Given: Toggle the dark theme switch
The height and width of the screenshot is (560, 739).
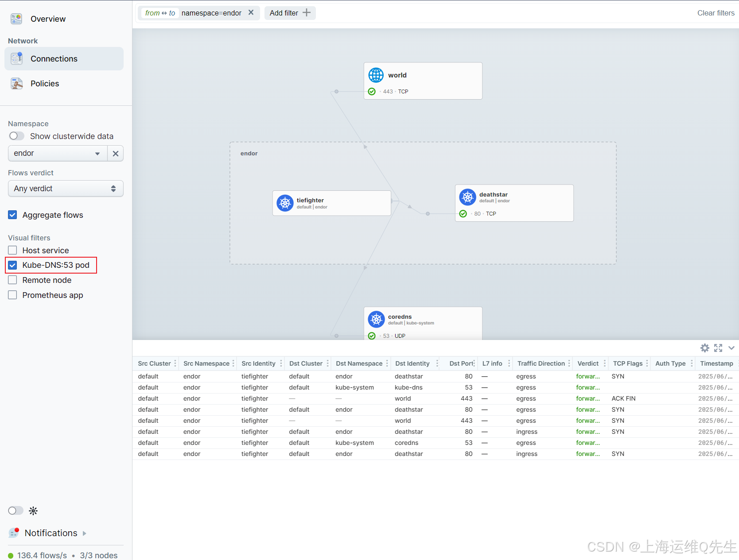Looking at the screenshot, I should click(x=16, y=511).
